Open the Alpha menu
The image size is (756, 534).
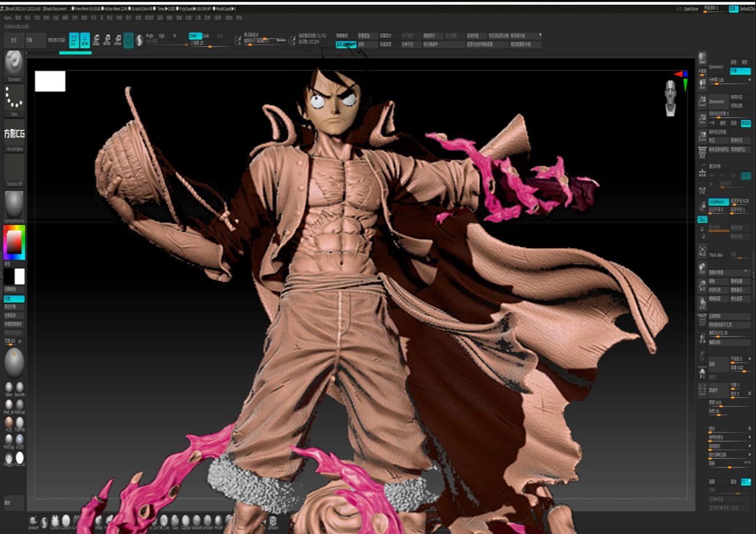pos(7,18)
